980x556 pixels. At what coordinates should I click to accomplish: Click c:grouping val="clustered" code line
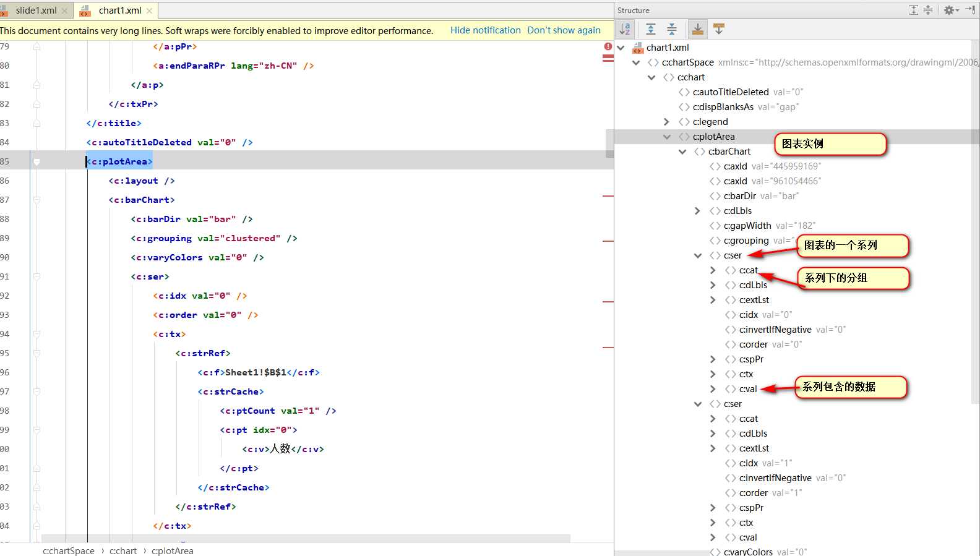coord(214,238)
